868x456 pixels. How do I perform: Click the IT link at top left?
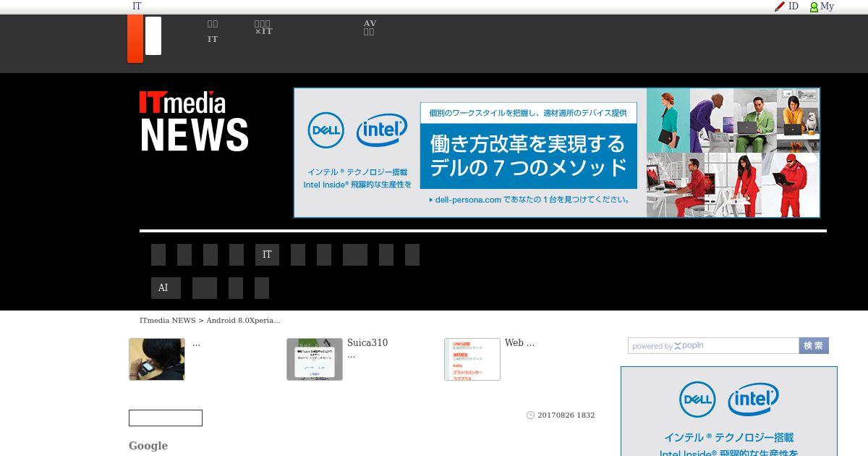click(137, 6)
